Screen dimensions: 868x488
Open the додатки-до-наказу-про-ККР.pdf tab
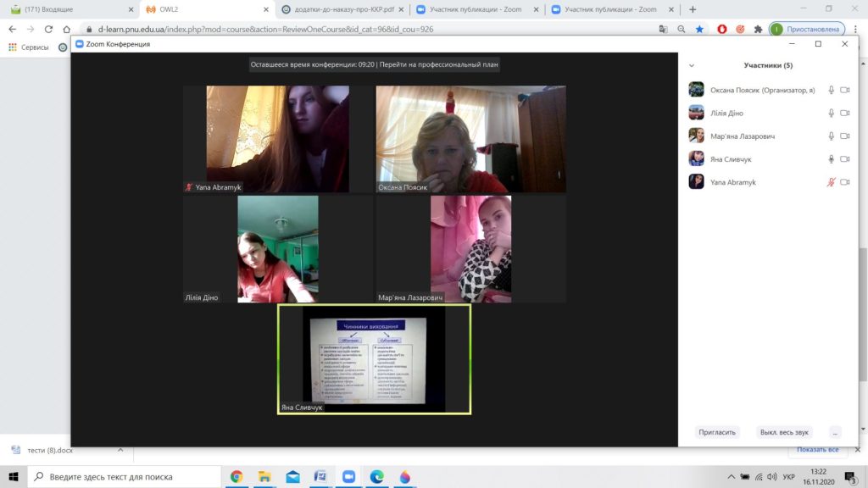pos(339,9)
